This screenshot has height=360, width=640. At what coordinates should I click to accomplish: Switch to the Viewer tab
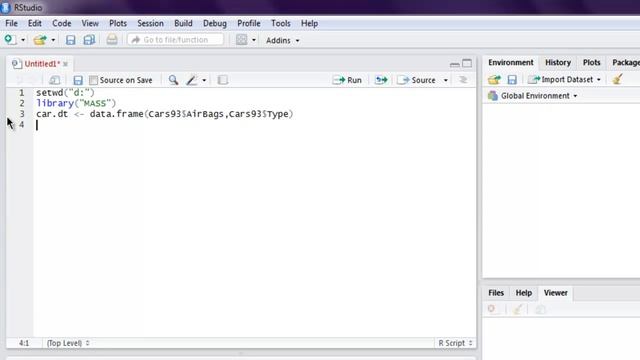(x=556, y=293)
